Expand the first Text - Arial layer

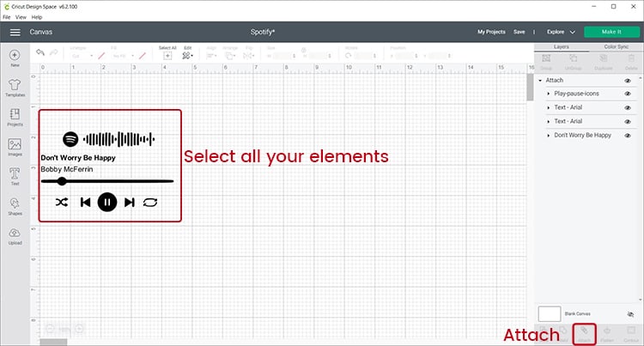(549, 107)
